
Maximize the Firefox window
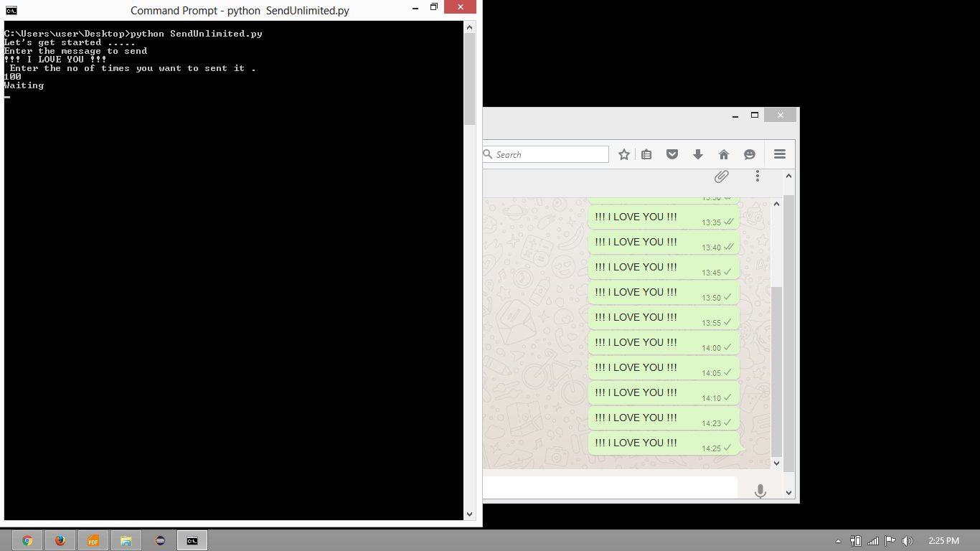coord(755,115)
